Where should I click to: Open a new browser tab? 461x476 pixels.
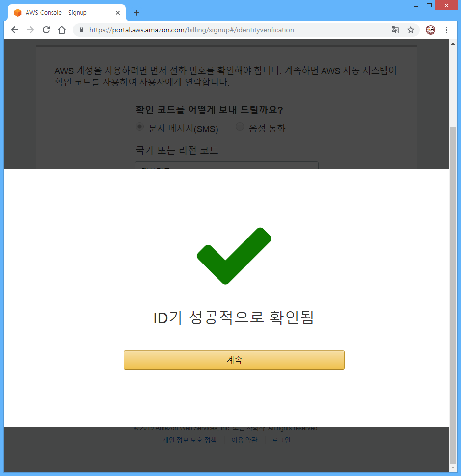pos(136,13)
